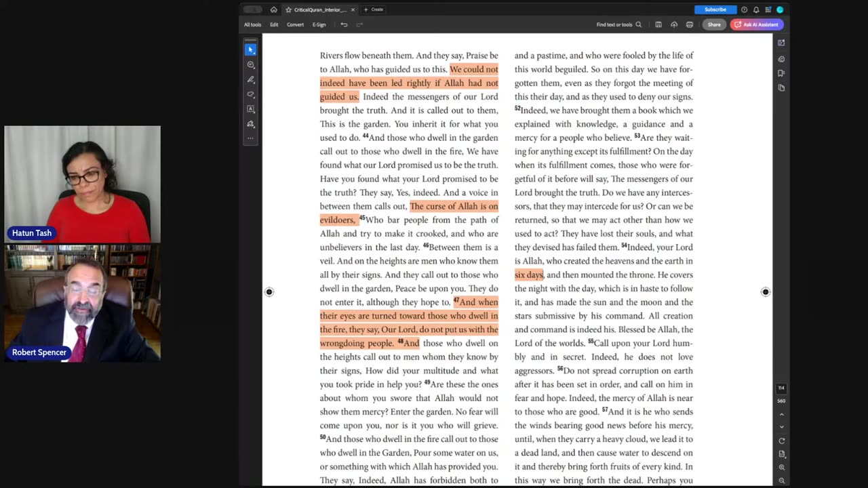Image resolution: width=868 pixels, height=488 pixels.
Task: Choose the Add comment tool
Action: (251, 65)
